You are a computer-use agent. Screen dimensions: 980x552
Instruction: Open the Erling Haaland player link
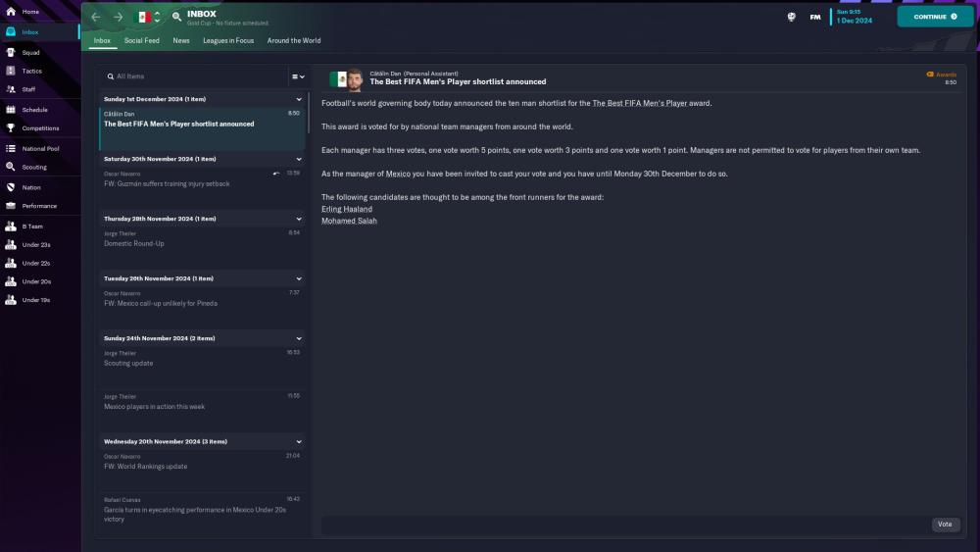click(347, 209)
